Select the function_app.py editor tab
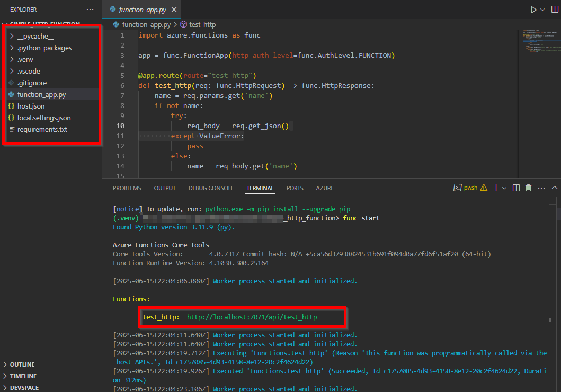The height and width of the screenshot is (392, 561). [142, 10]
